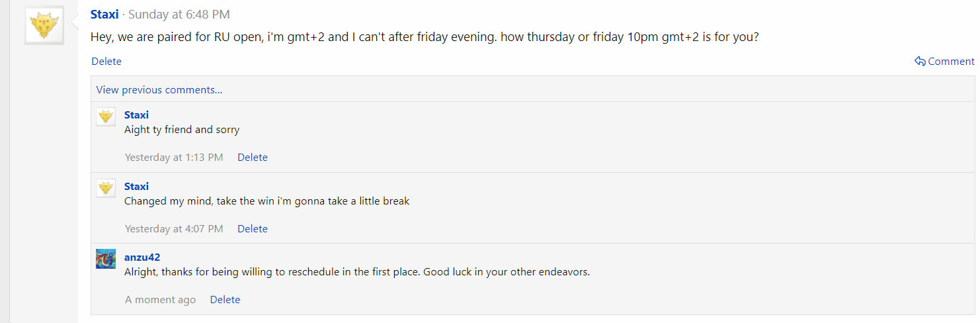
Task: Delete the 'Changed my mind' comment
Action: pos(253,229)
